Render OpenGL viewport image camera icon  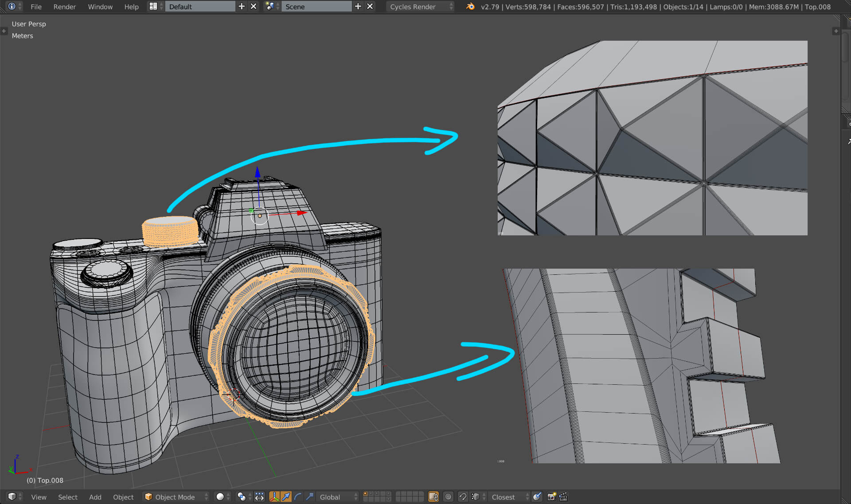(x=551, y=497)
